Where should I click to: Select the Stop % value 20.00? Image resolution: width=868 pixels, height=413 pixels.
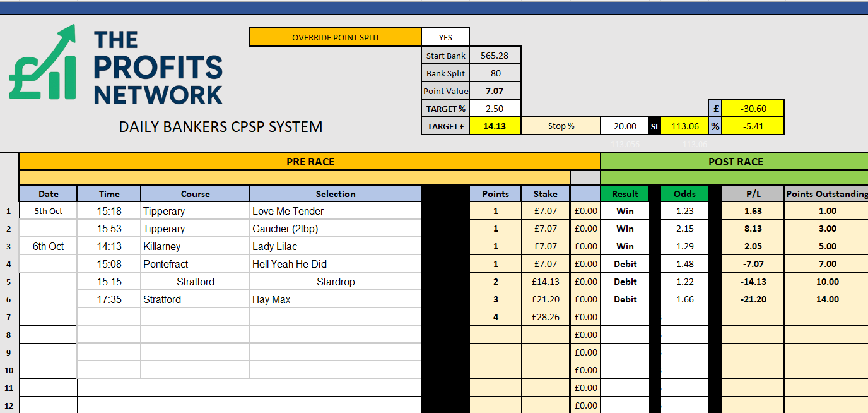[x=625, y=126]
